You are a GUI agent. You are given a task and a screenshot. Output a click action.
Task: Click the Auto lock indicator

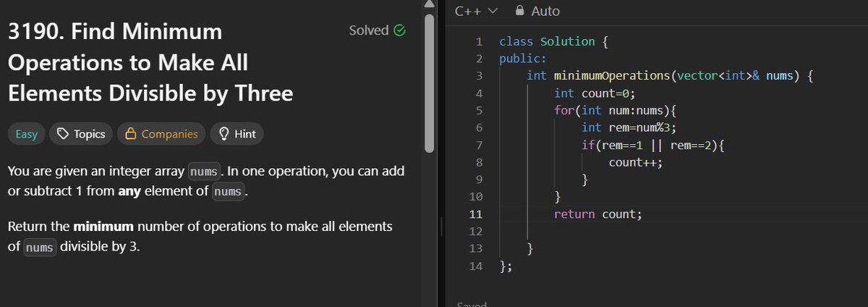[x=536, y=11]
